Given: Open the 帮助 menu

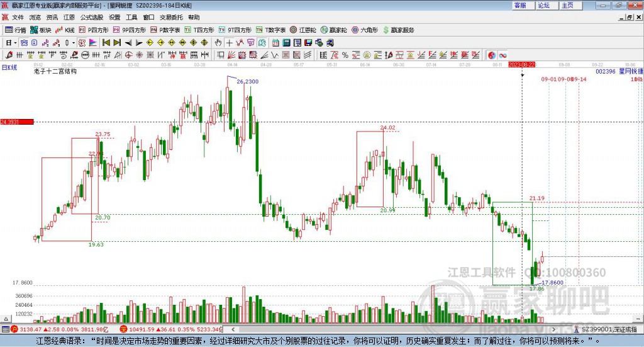Looking at the screenshot, I should 194,17.
